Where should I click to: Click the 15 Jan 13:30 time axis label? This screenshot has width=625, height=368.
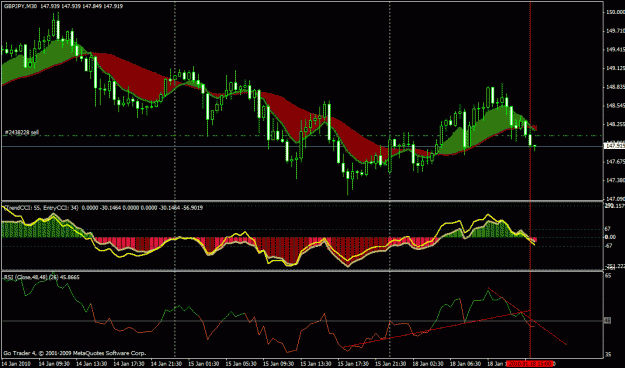[x=316, y=364]
